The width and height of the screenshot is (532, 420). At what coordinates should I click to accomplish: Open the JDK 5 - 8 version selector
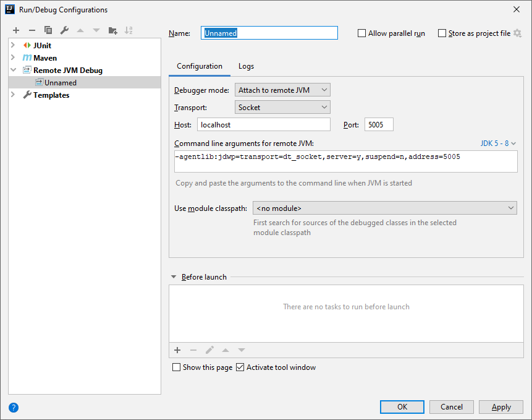(x=498, y=144)
